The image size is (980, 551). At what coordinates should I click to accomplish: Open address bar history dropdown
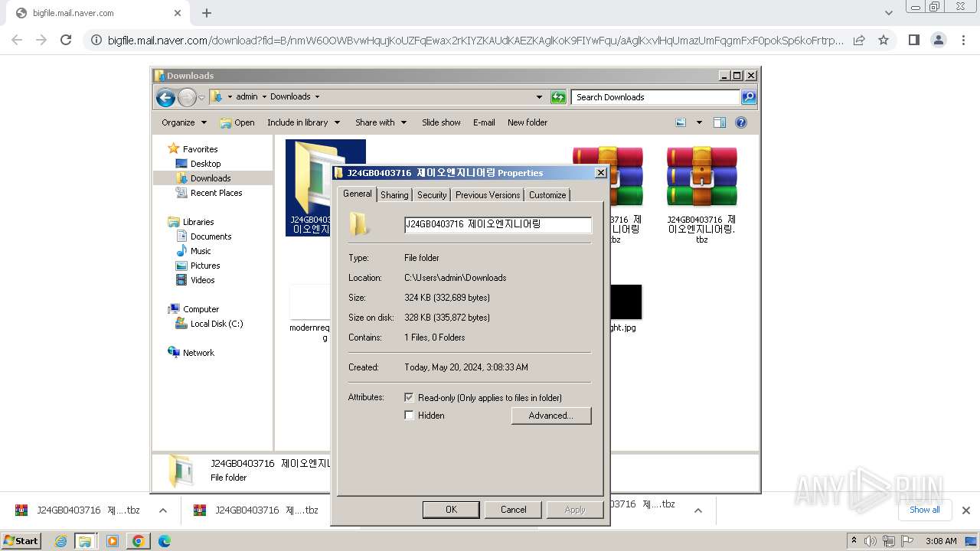539,97
